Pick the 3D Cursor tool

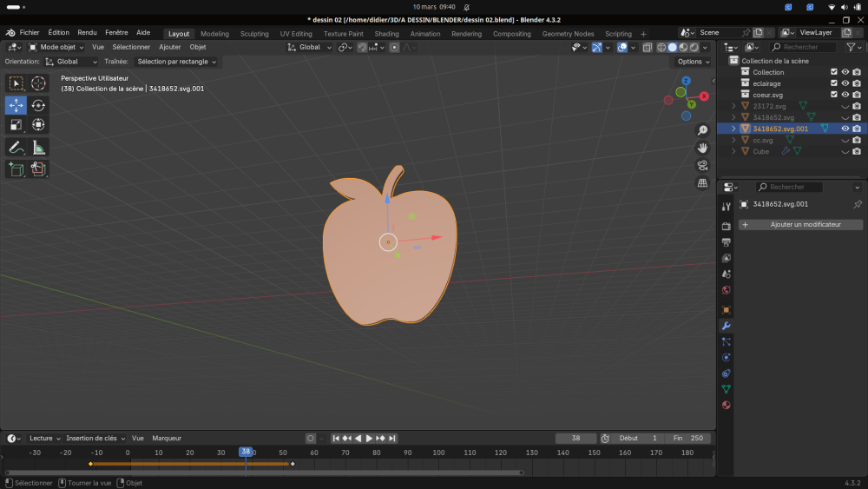(x=38, y=83)
